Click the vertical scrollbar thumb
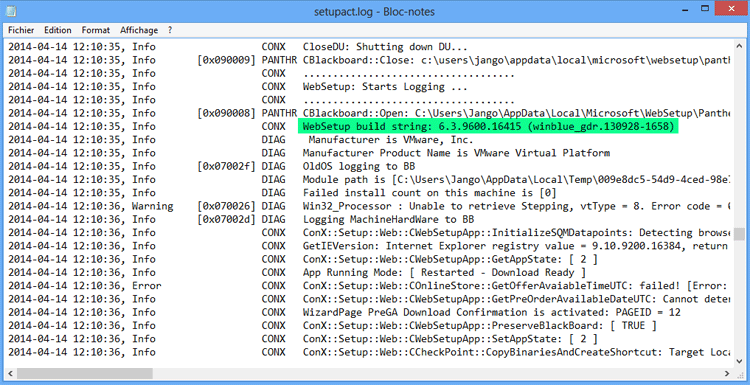The height and width of the screenshot is (385, 750). click(x=739, y=235)
